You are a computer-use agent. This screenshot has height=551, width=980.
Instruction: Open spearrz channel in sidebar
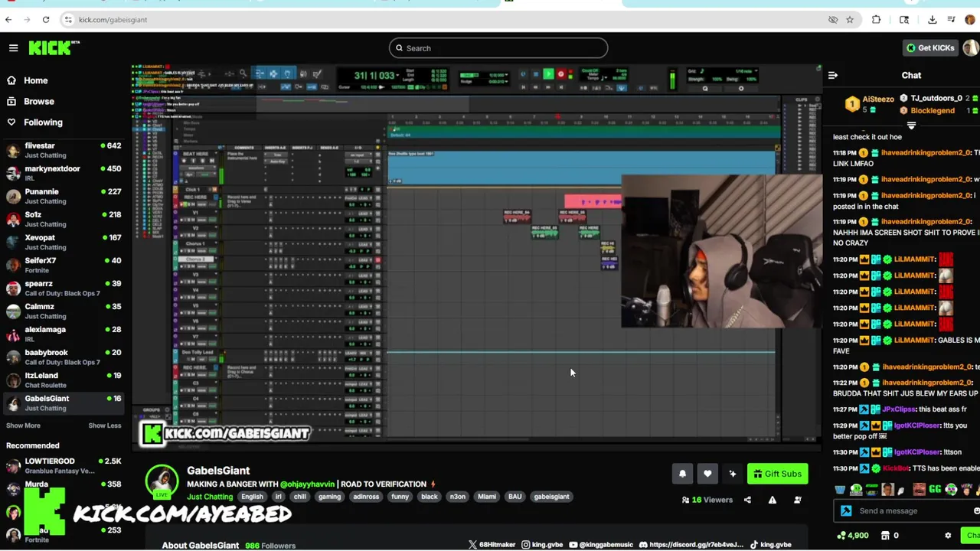[64, 288]
